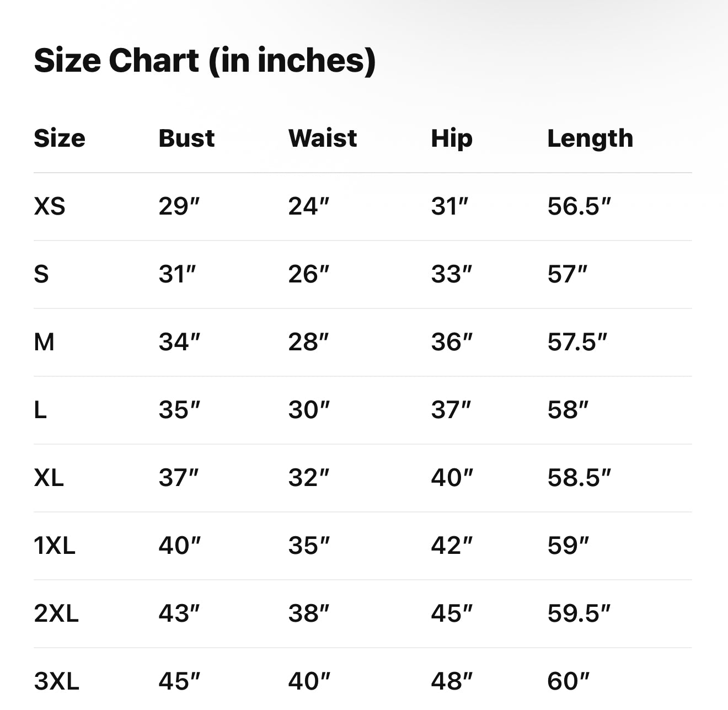Image resolution: width=728 pixels, height=710 pixels.
Task: Select the 26″ waist value for S
Action: 308,274
